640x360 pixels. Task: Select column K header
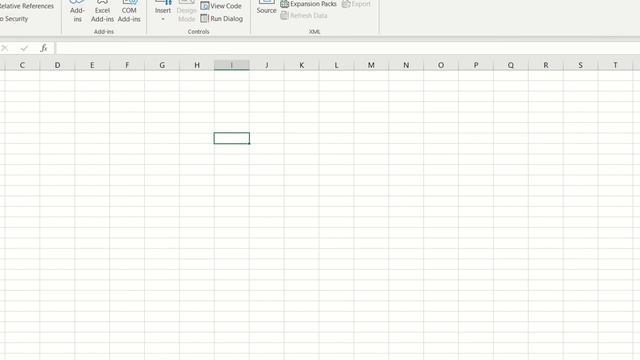pyautogui.click(x=301, y=65)
